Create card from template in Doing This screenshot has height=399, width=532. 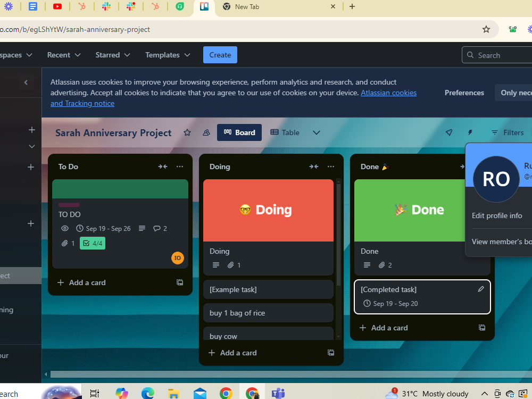pyautogui.click(x=331, y=353)
